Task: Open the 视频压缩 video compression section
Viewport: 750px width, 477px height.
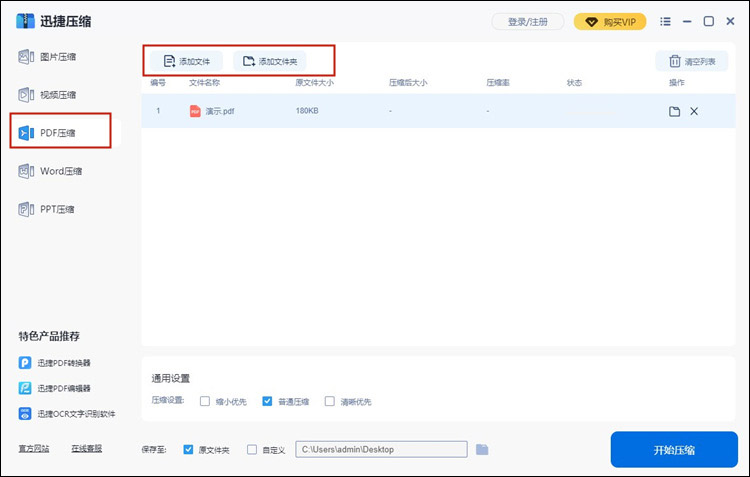Action: tap(48, 95)
